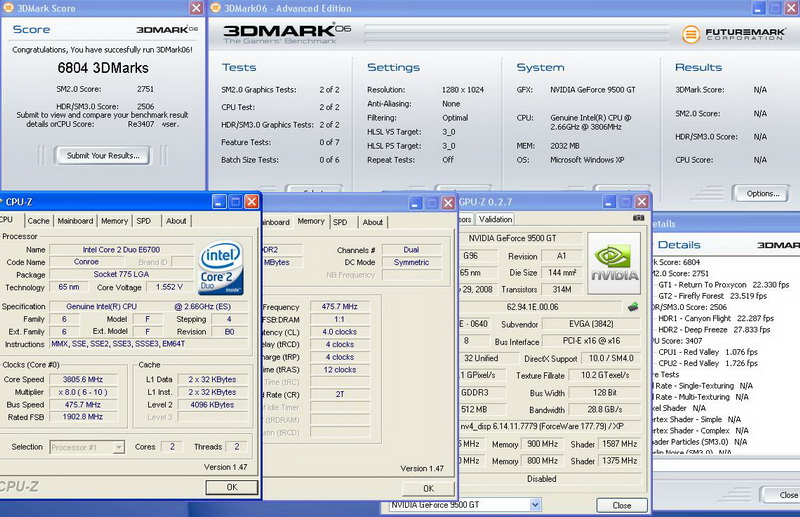The image size is (800, 517).
Task: Click HDR1 - Canyon Flight result row
Action: (x=716, y=318)
